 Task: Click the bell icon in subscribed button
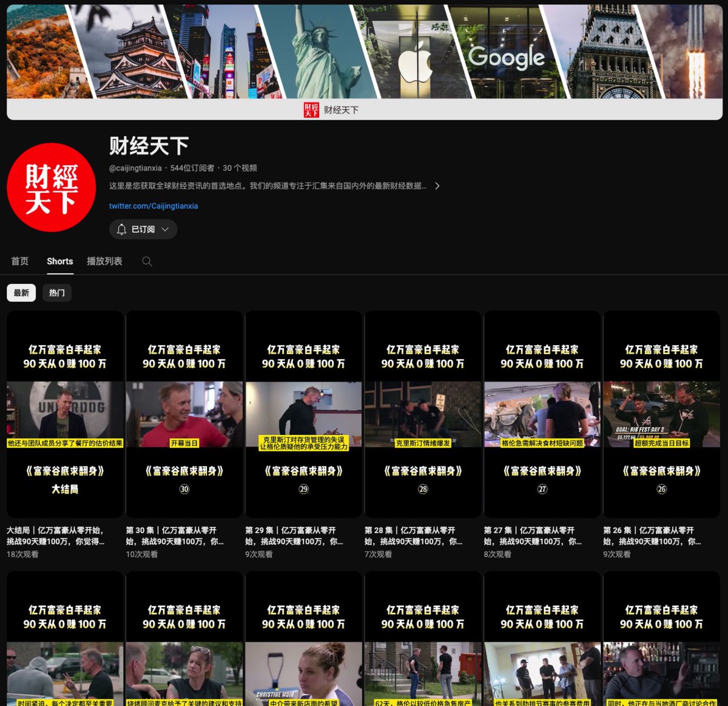coord(121,229)
